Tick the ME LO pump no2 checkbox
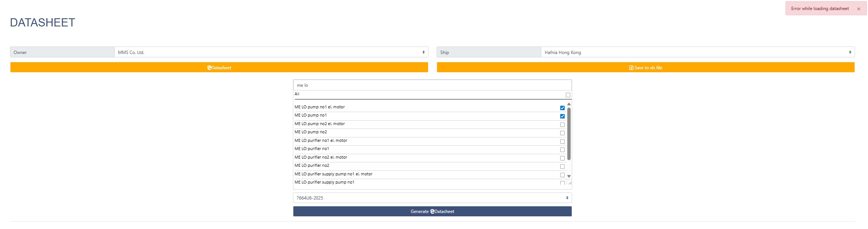 pyautogui.click(x=562, y=133)
